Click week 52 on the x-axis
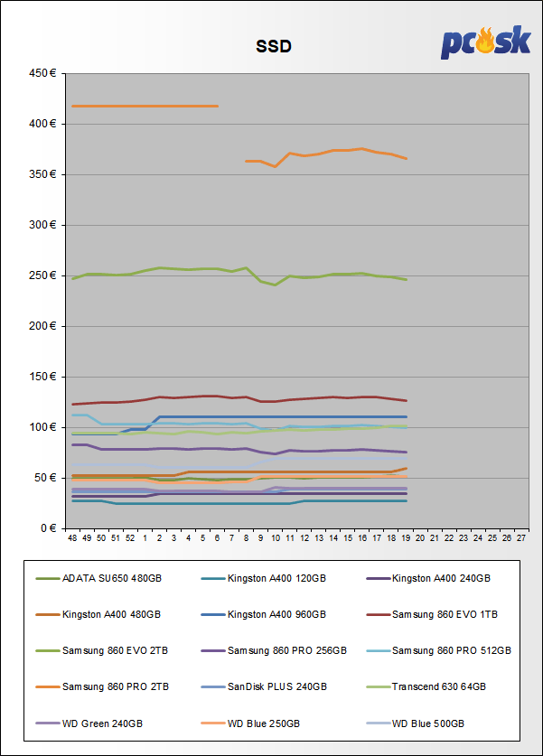Screen dimensions: 543x756 point(130,538)
